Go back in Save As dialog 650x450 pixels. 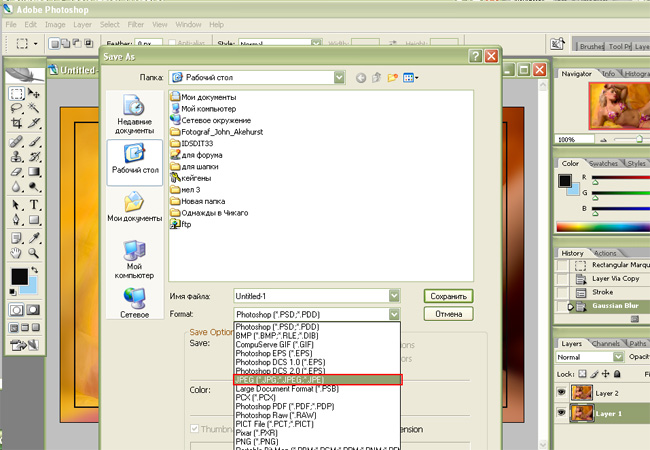pos(361,77)
